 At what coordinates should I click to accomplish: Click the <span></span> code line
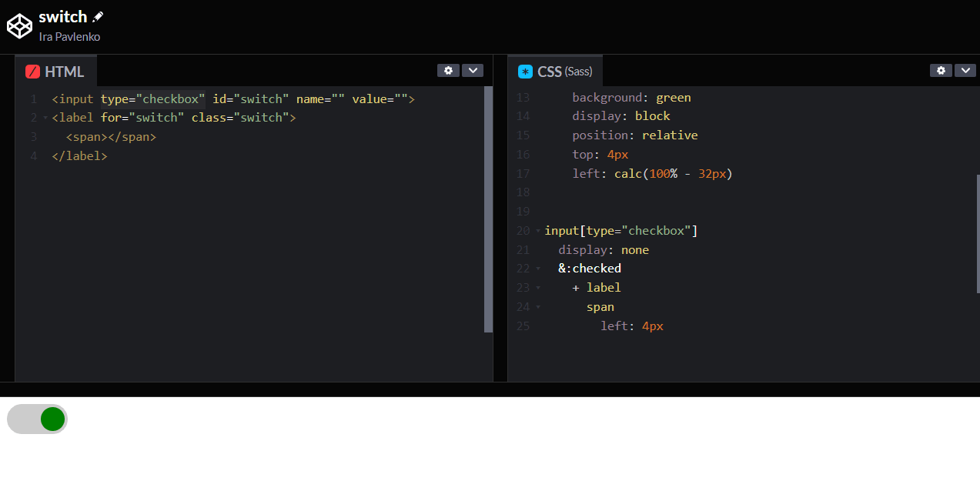[x=111, y=137]
